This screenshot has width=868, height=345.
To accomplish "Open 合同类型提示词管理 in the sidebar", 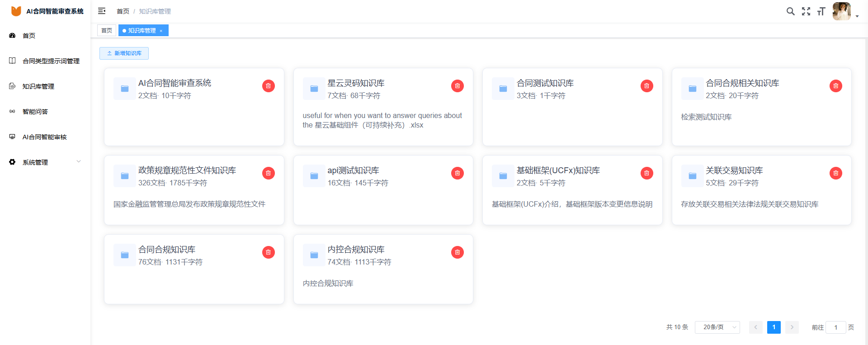I will [x=45, y=61].
